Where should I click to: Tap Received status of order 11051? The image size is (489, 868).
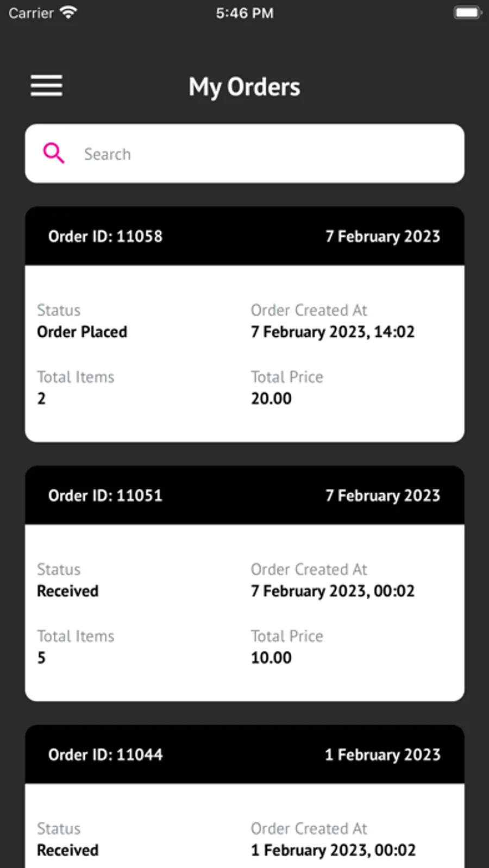(68, 591)
